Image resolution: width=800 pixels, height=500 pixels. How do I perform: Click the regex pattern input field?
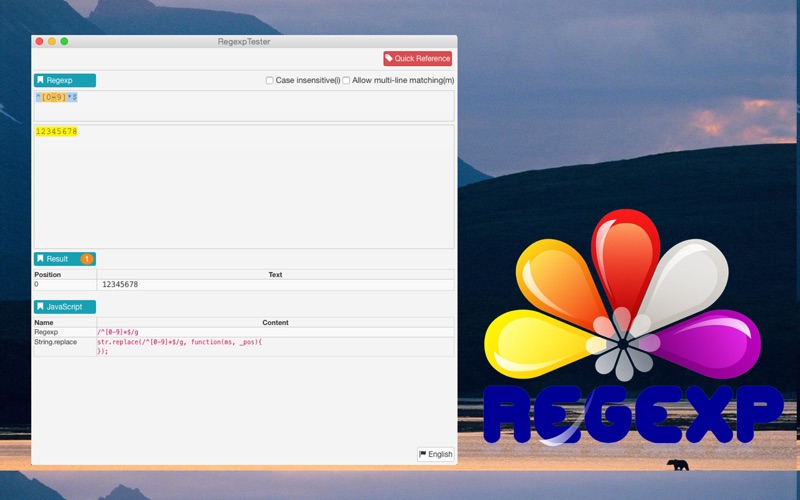pyautogui.click(x=244, y=106)
